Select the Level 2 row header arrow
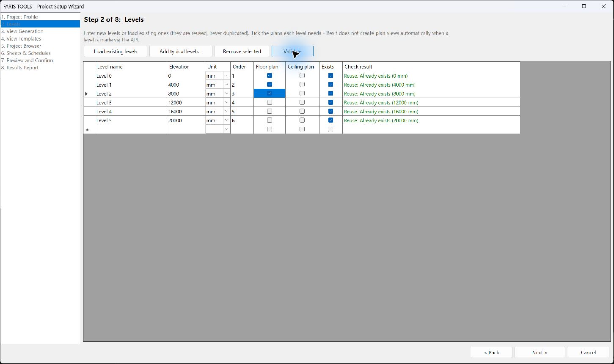This screenshot has height=364, width=614. click(x=89, y=93)
